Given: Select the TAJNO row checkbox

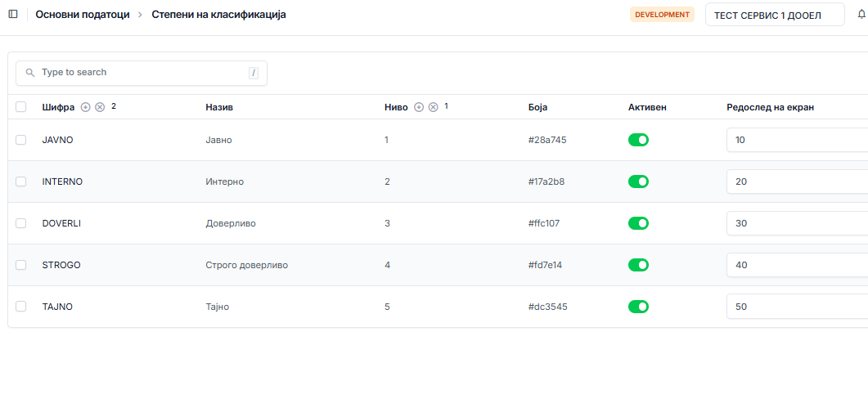Looking at the screenshot, I should 21,307.
